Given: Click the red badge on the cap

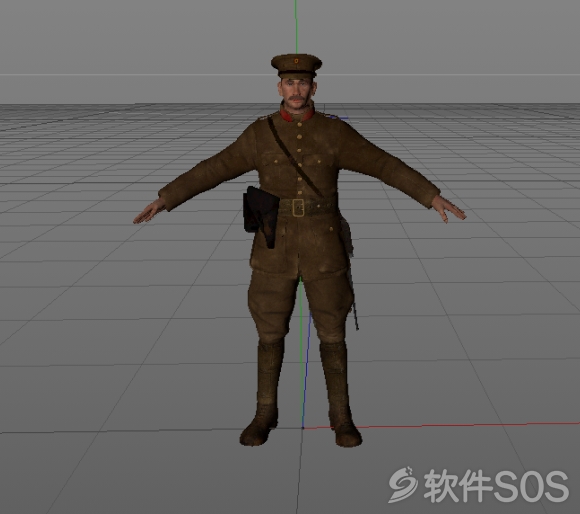Looking at the screenshot, I should pyautogui.click(x=296, y=61).
